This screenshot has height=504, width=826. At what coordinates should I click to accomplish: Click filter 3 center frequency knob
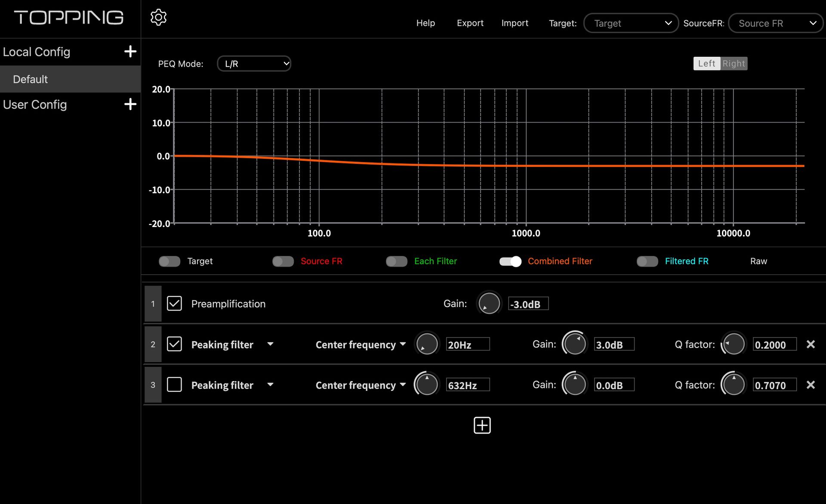427,384
